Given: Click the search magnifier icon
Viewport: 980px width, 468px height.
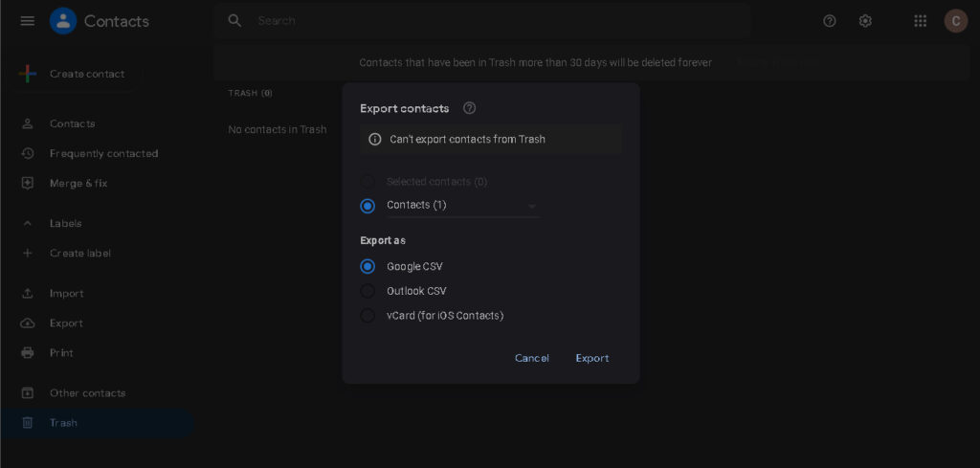Looking at the screenshot, I should 235,21.
